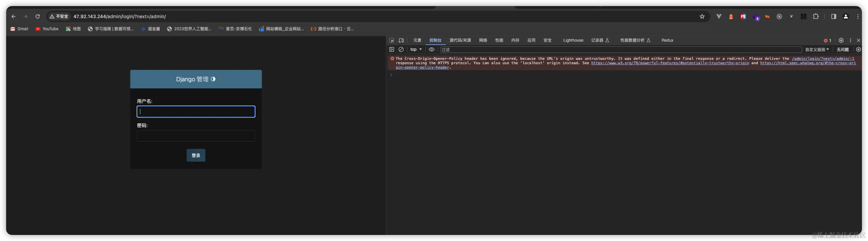This screenshot has width=868, height=241.
Task: Toggle the Django admin theme icon
Action: 213,79
